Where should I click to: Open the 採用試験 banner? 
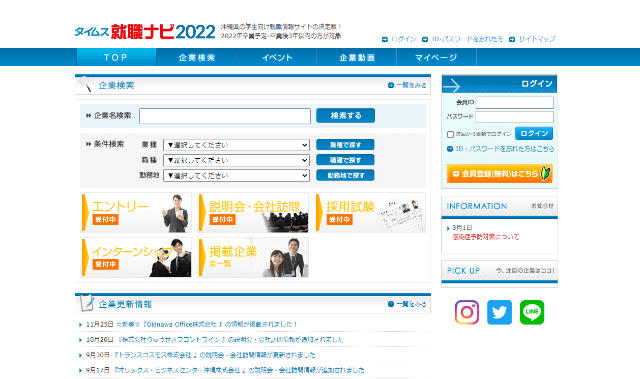click(370, 213)
